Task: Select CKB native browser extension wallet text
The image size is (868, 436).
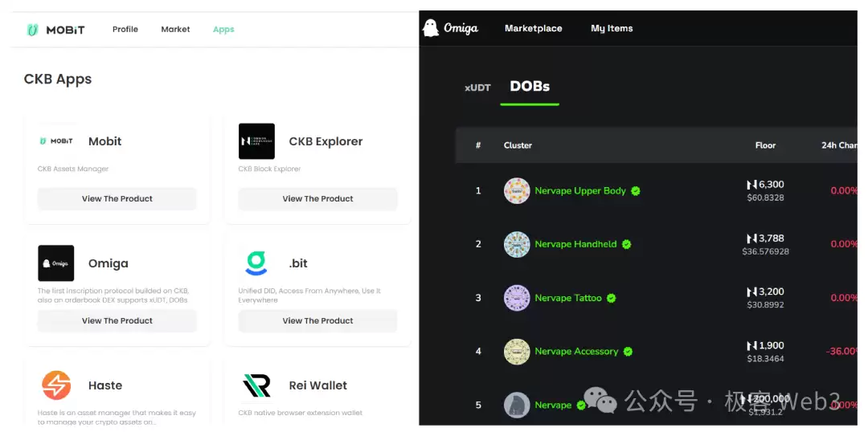Action: point(301,413)
